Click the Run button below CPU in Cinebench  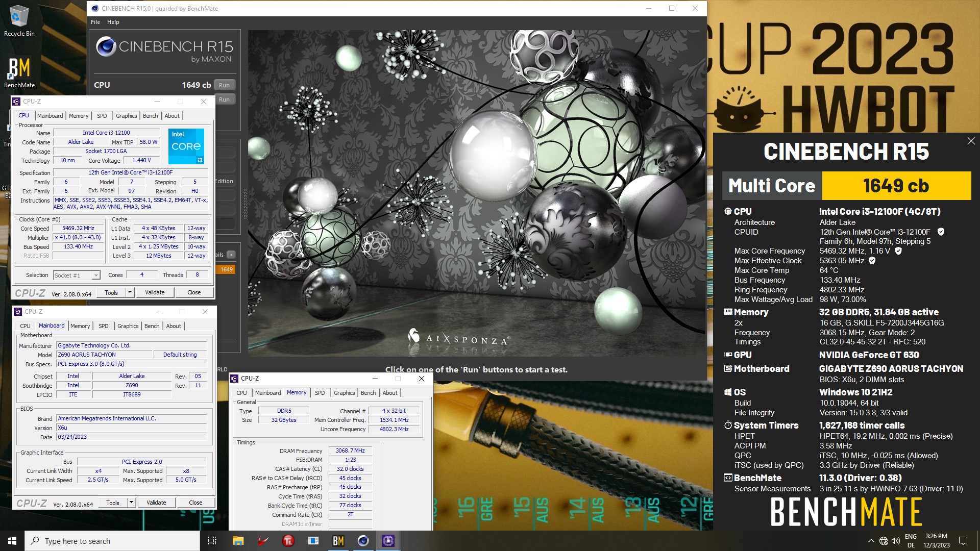224,99
